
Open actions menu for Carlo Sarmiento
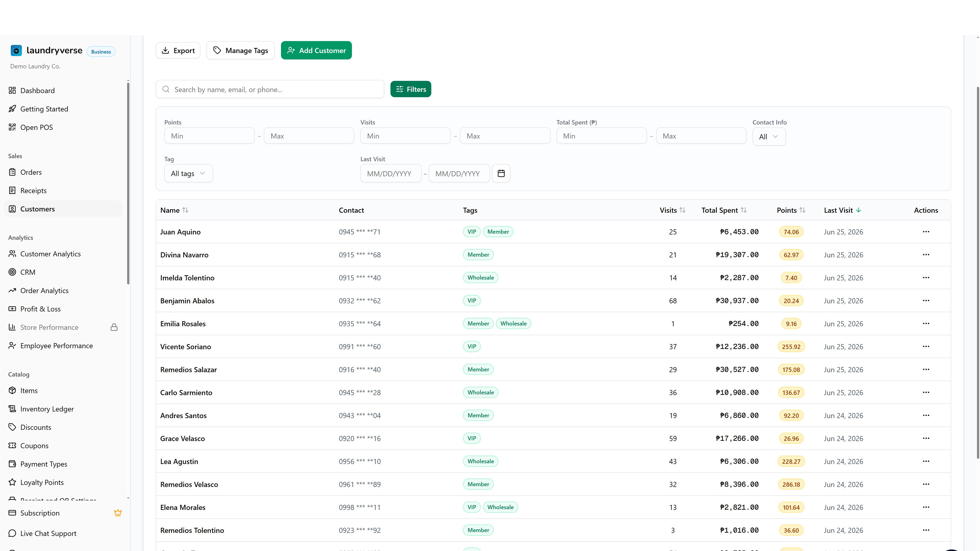click(926, 392)
